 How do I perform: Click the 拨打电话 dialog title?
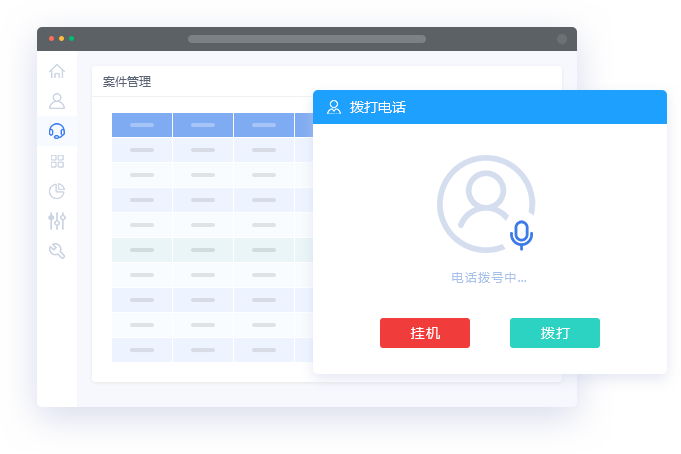378,107
